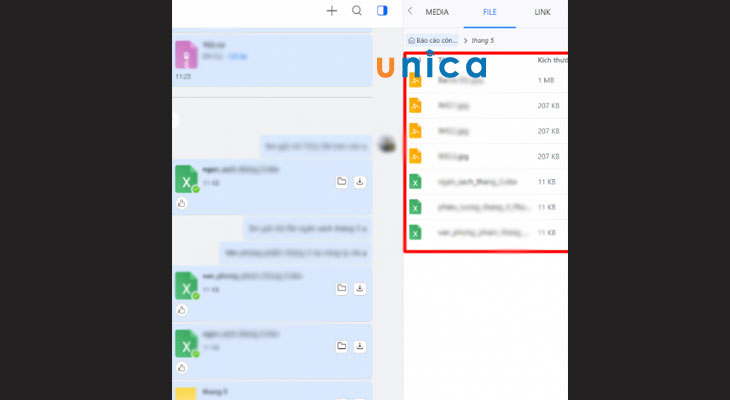Click the tháng 5 breadcrumb in file panel
Image resolution: width=730 pixels, height=400 pixels.
point(483,41)
